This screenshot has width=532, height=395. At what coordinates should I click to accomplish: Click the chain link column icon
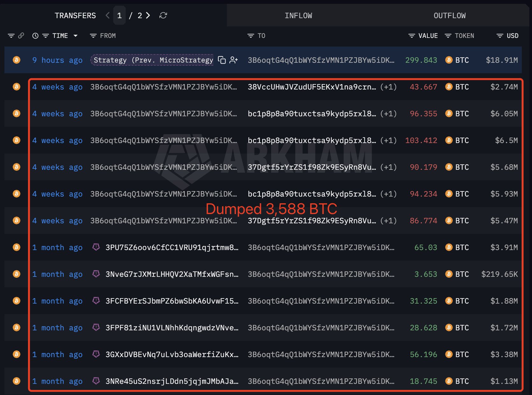21,36
